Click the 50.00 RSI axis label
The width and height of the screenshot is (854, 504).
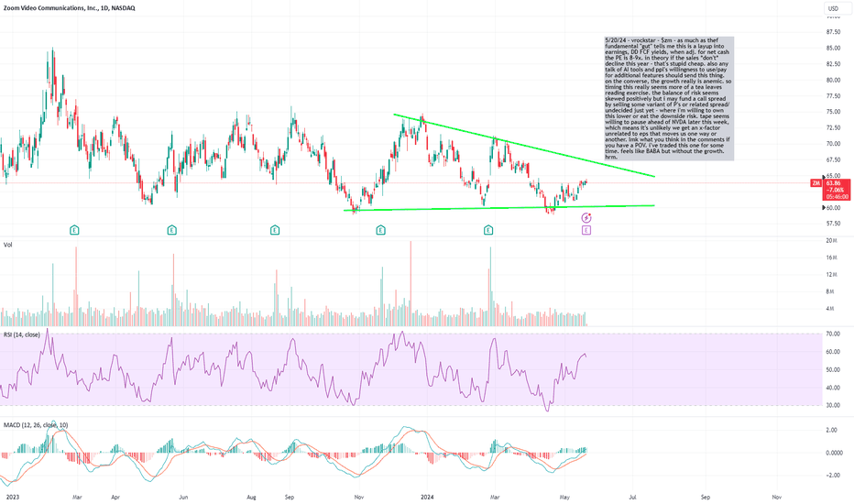coord(833,370)
